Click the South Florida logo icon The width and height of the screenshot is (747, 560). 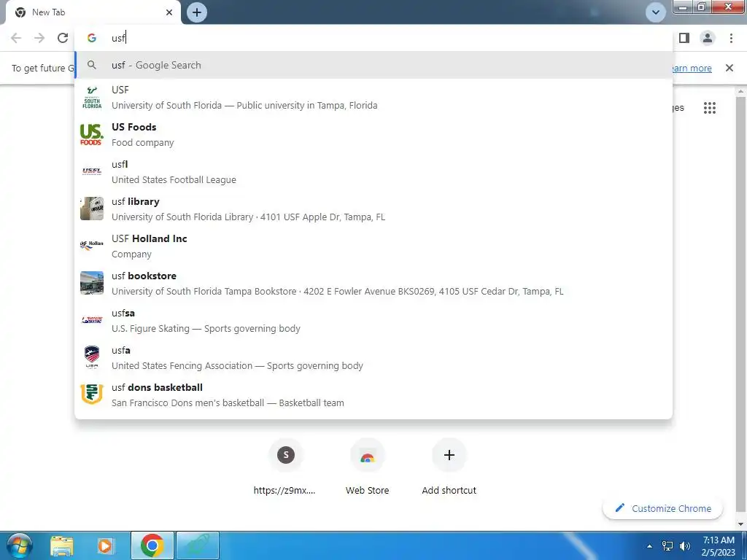91,98
